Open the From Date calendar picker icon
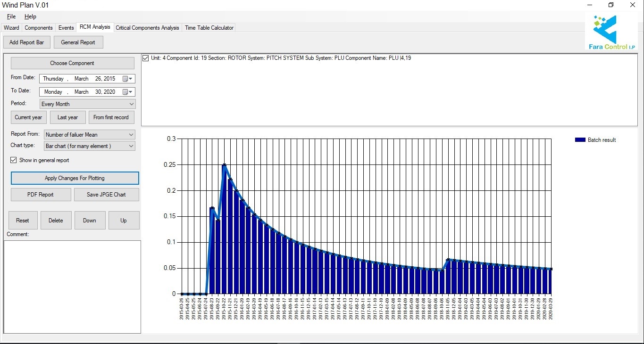This screenshot has width=644, height=344. [127, 79]
